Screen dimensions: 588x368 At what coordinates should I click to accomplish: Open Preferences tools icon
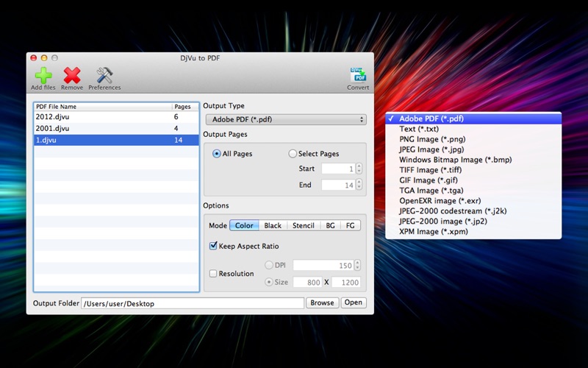pyautogui.click(x=104, y=76)
